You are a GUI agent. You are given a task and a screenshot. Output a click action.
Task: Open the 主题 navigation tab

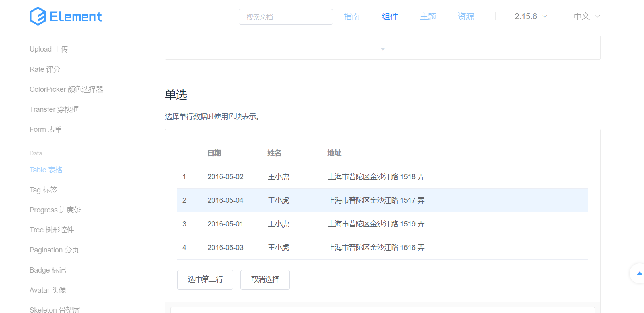coord(428,16)
